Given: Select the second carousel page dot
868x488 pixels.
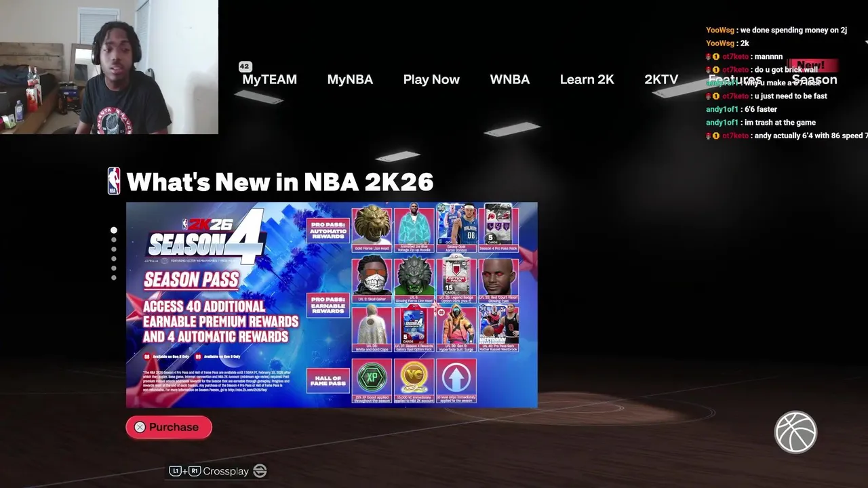Looking at the screenshot, I should (113, 240).
